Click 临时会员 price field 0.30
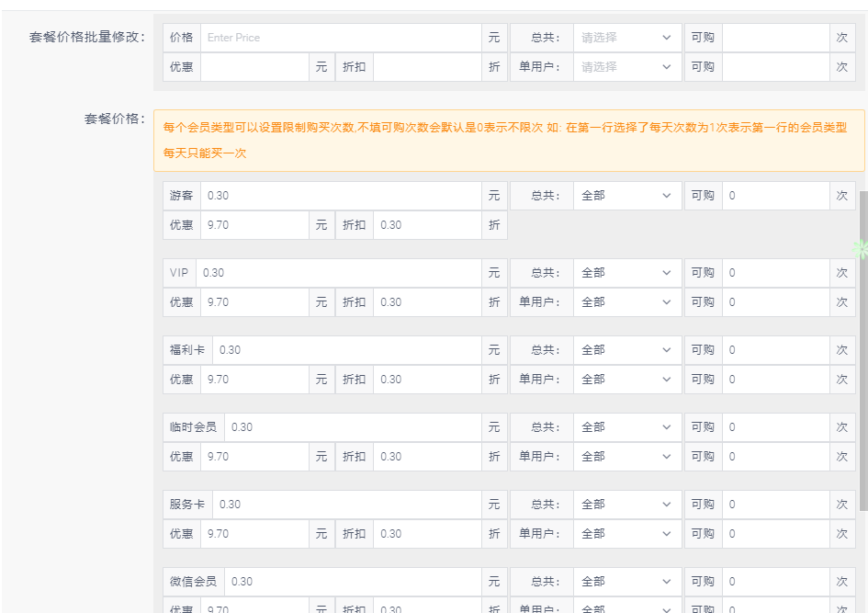 [x=354, y=427]
